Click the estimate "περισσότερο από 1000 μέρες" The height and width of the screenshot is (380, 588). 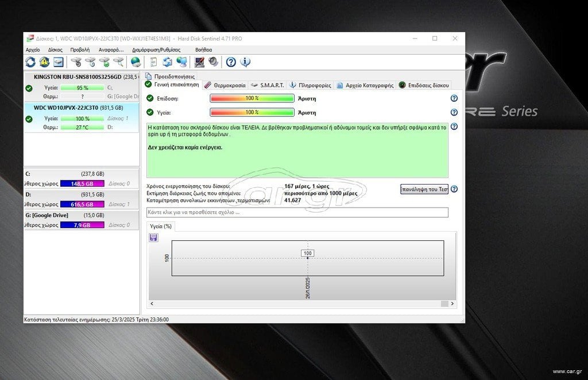click(320, 193)
